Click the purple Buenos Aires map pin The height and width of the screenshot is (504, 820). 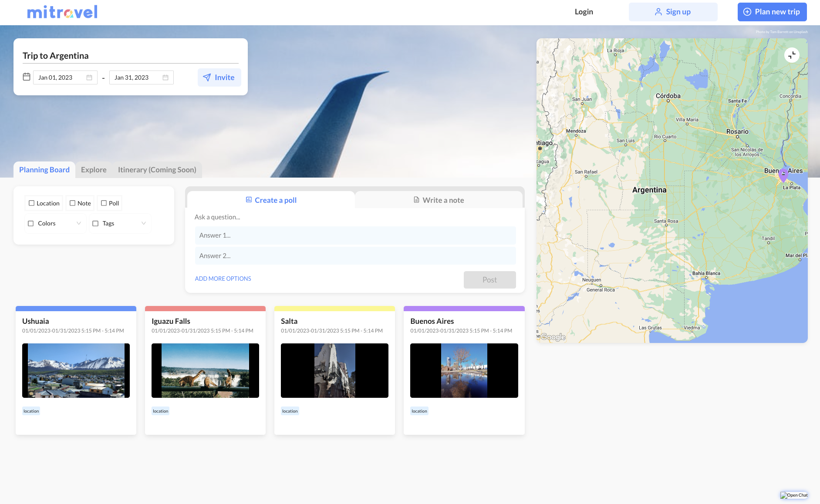pyautogui.click(x=783, y=175)
